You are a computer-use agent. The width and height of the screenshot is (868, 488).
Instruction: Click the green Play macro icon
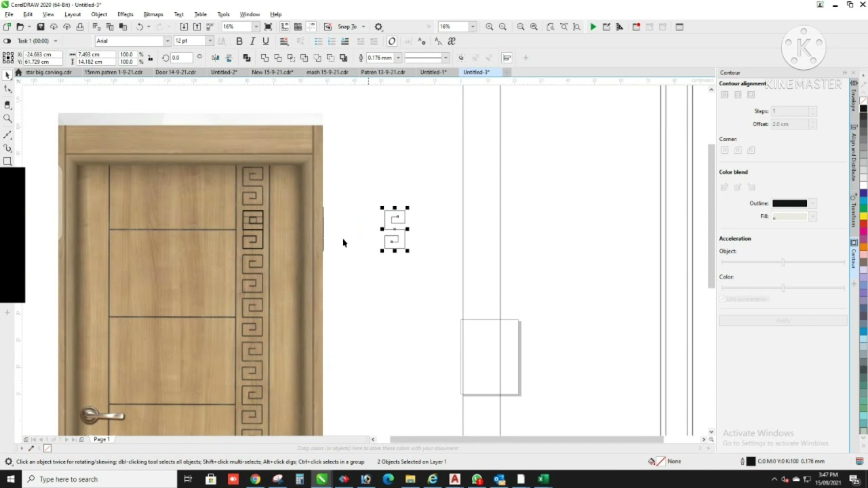pos(593,27)
